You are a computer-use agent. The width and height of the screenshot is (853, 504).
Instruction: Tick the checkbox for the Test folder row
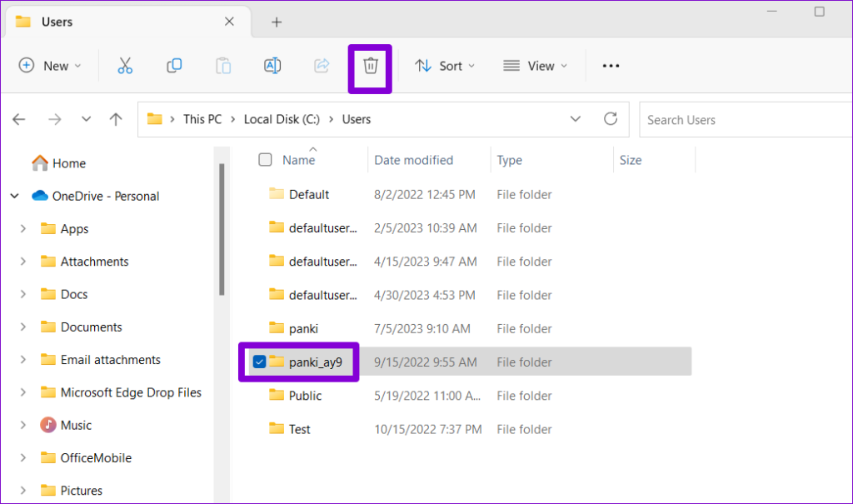pos(259,428)
